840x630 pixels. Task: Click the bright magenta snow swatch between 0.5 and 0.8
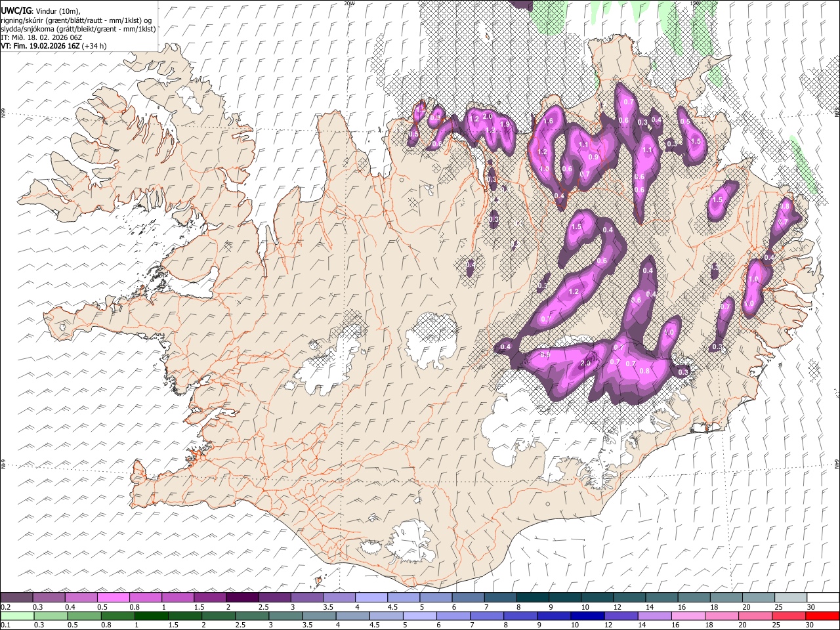pyautogui.click(x=114, y=597)
